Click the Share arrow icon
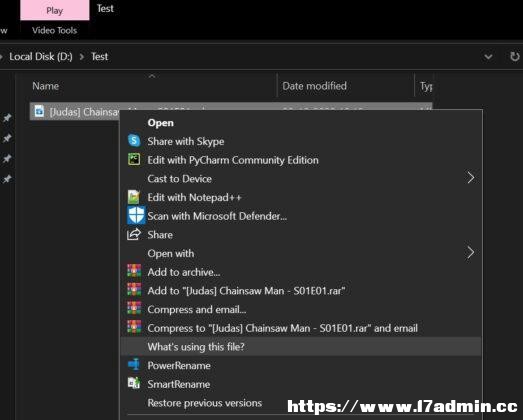 click(x=134, y=235)
